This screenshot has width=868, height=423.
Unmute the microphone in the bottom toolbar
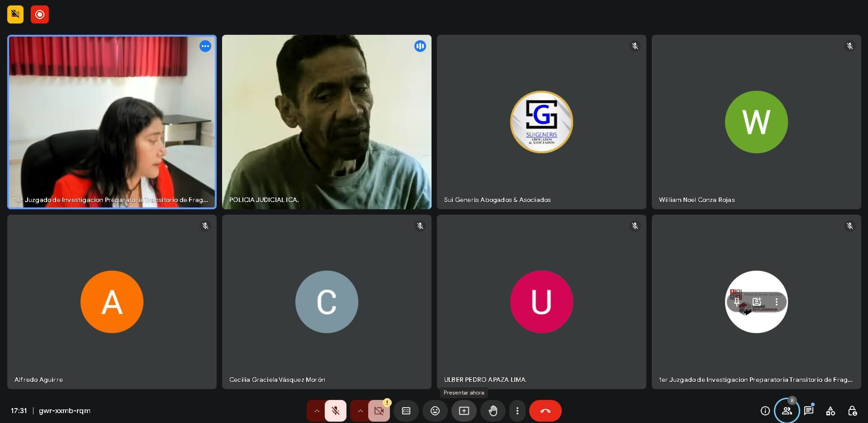click(x=335, y=411)
